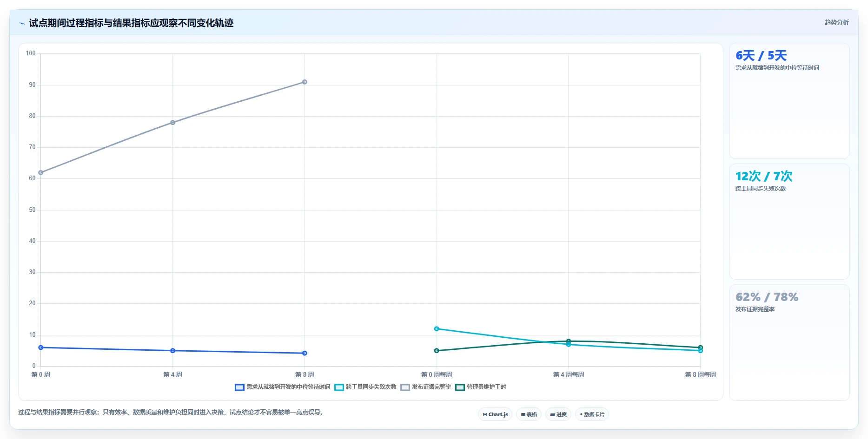Viewport: 868px width, 439px height.
Task: Select the blue data point at 第 0 周
Action: click(x=41, y=347)
